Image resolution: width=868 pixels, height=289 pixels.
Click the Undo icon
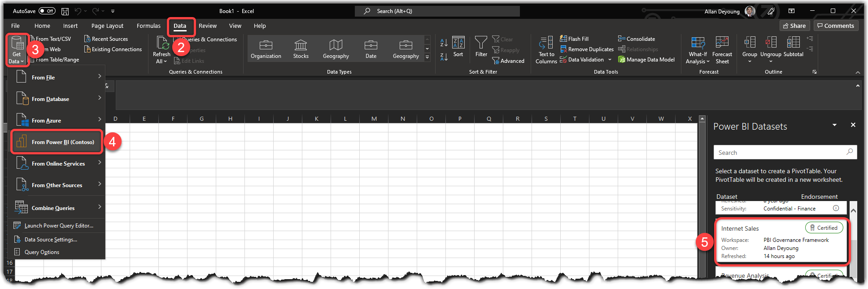pyautogui.click(x=78, y=11)
